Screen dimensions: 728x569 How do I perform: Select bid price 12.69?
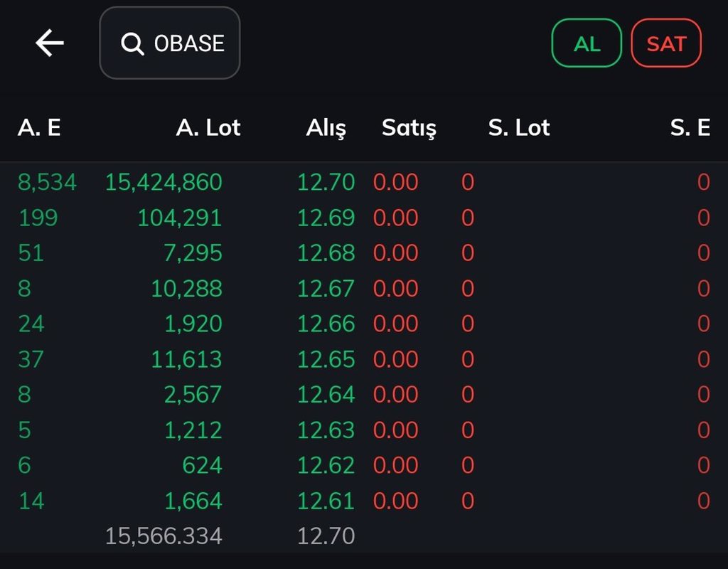pyautogui.click(x=326, y=218)
